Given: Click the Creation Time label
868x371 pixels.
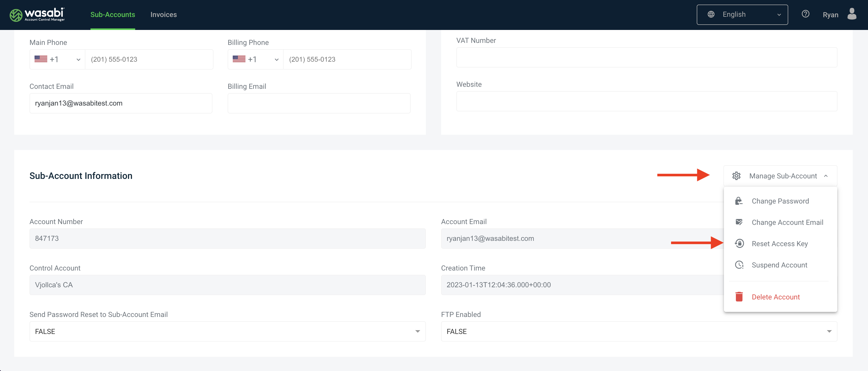Looking at the screenshot, I should 463,268.
